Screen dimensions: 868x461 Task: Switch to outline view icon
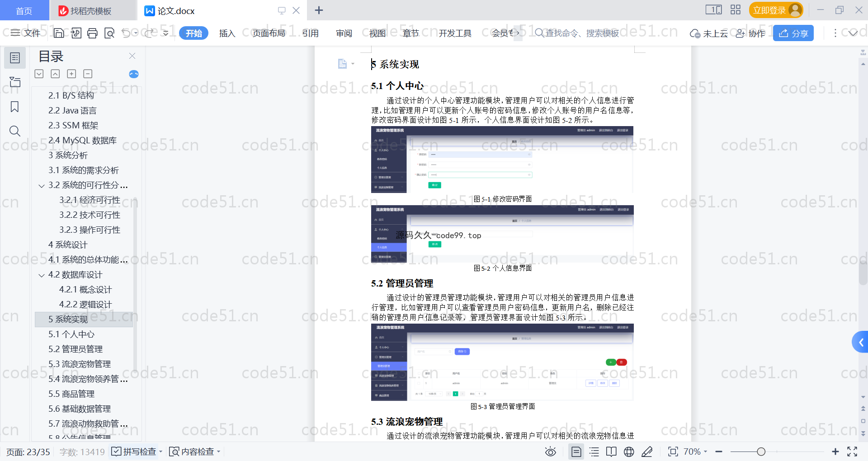point(594,452)
